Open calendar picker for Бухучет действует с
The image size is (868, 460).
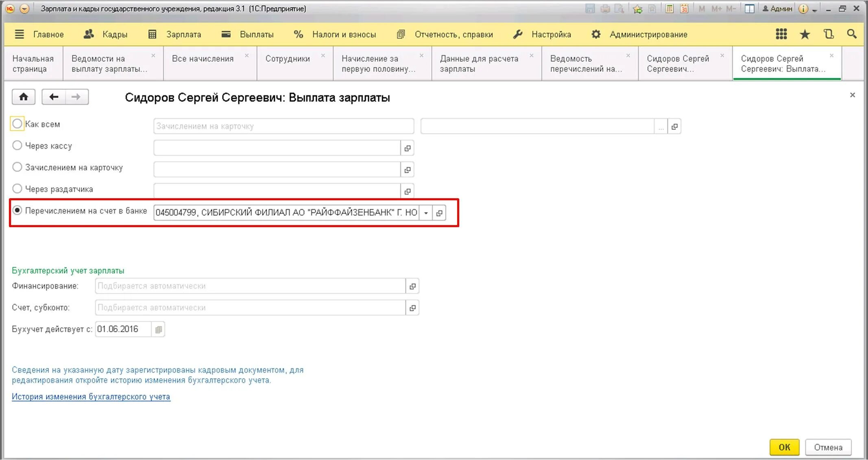158,329
